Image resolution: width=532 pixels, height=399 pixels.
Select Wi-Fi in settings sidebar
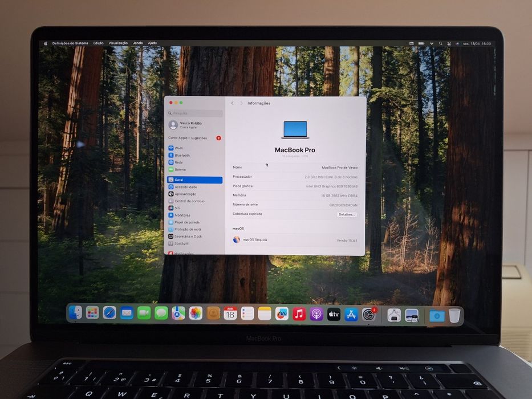195,148
